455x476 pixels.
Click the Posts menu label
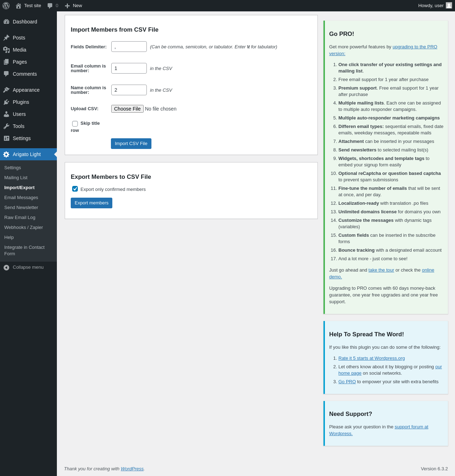[19, 38]
